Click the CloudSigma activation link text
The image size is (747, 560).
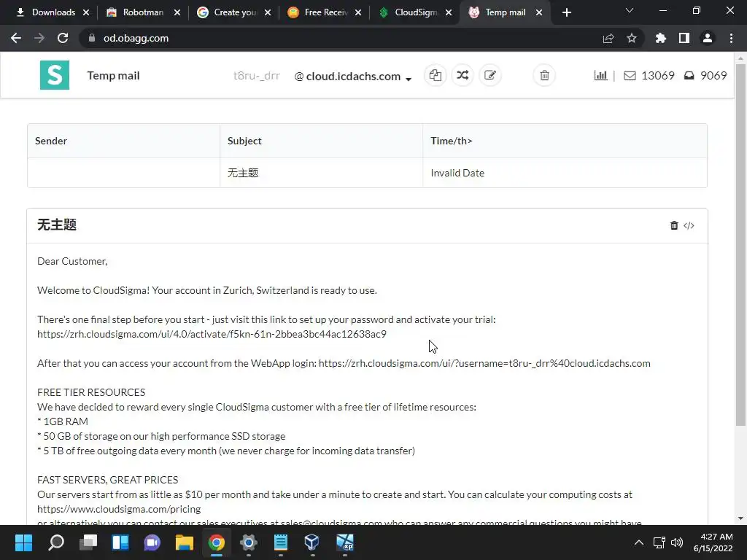tap(212, 334)
